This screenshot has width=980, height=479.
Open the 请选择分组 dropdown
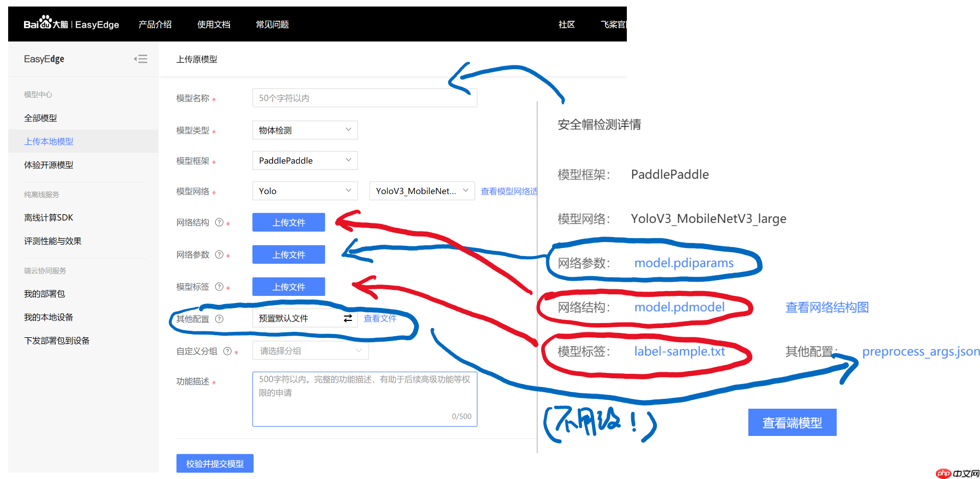[310, 351]
